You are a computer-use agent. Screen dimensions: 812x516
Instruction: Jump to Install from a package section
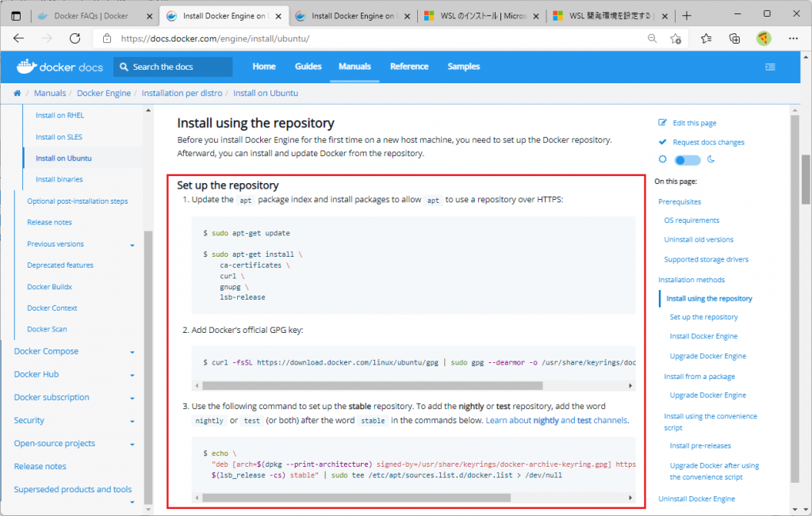(x=699, y=376)
